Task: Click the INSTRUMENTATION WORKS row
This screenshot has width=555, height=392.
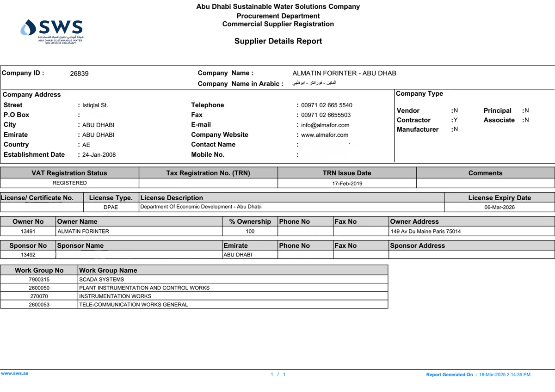Action: tap(194, 296)
